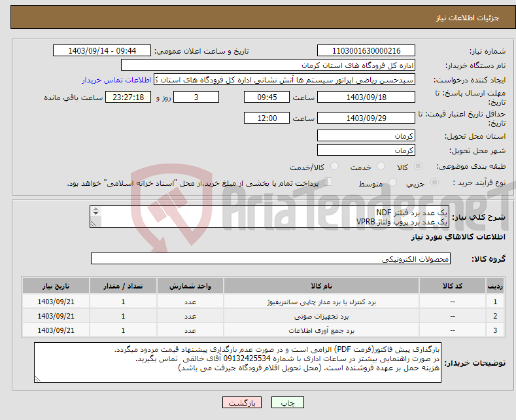Click need date 1403/09/21 in row 2

coord(56,317)
